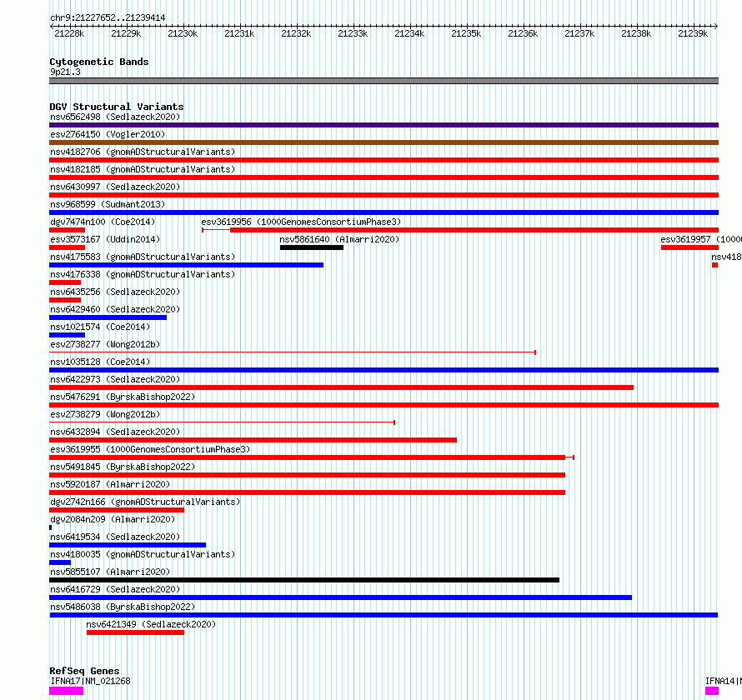
Task: Click the black nsv5861640 variant bar
Action: 311,247
